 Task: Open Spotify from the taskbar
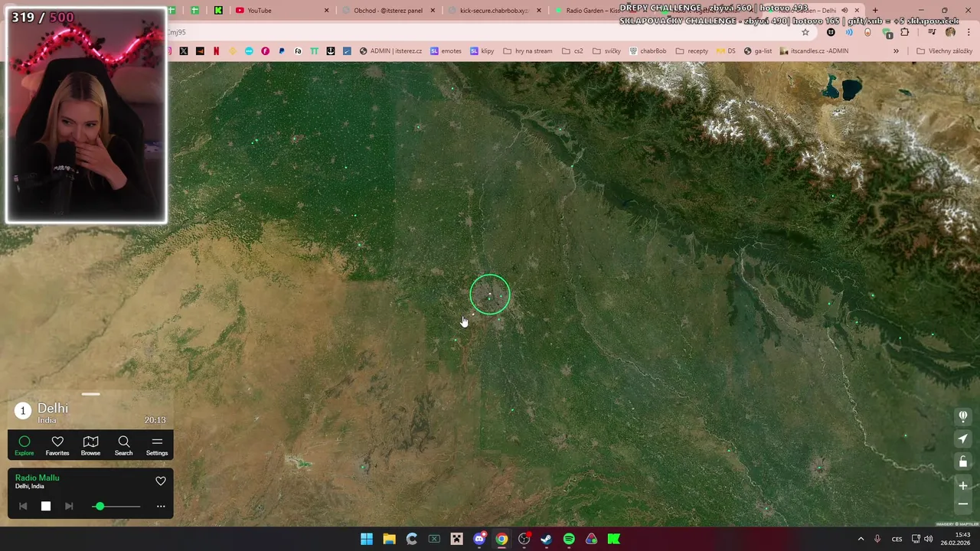click(x=569, y=539)
